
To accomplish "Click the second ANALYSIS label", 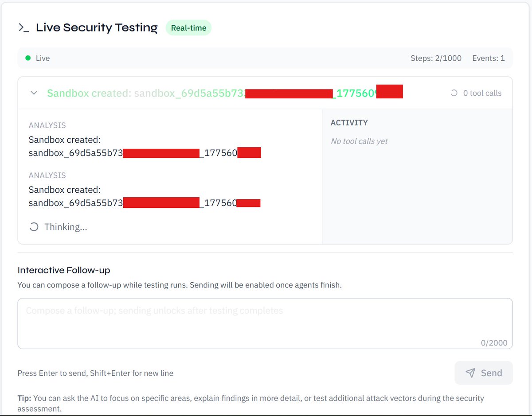I will tap(47, 175).
